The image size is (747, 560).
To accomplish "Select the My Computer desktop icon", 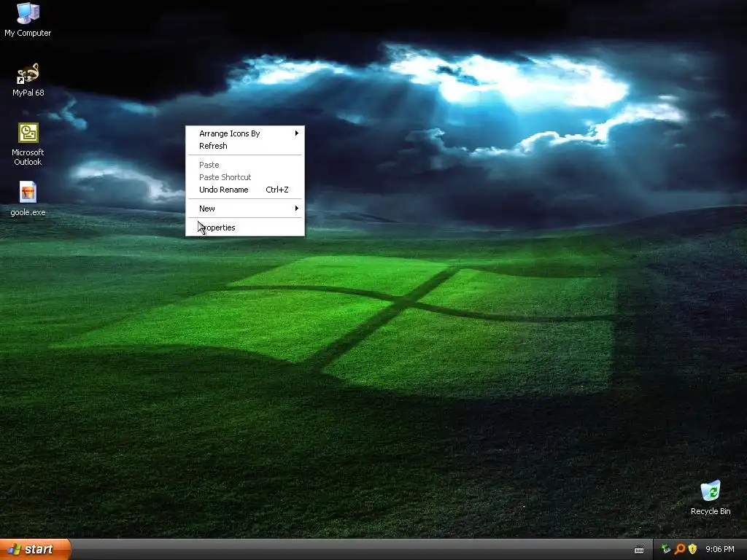I will coord(28,20).
